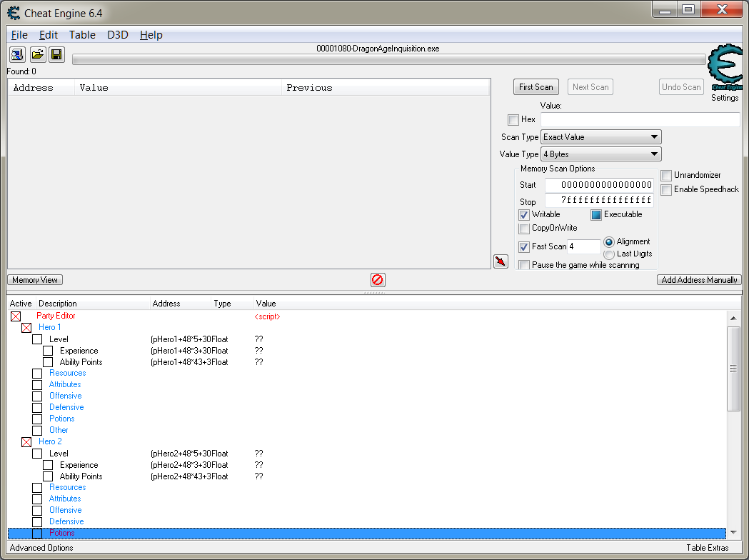Click the Cheat Engine title bar icon
The image size is (749, 560).
tap(14, 13)
